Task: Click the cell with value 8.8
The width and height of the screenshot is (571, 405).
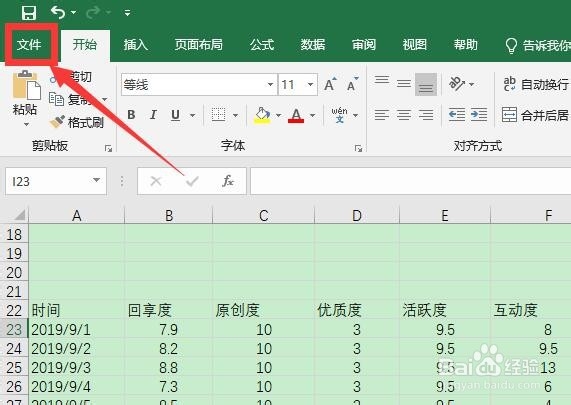Action: [168, 367]
